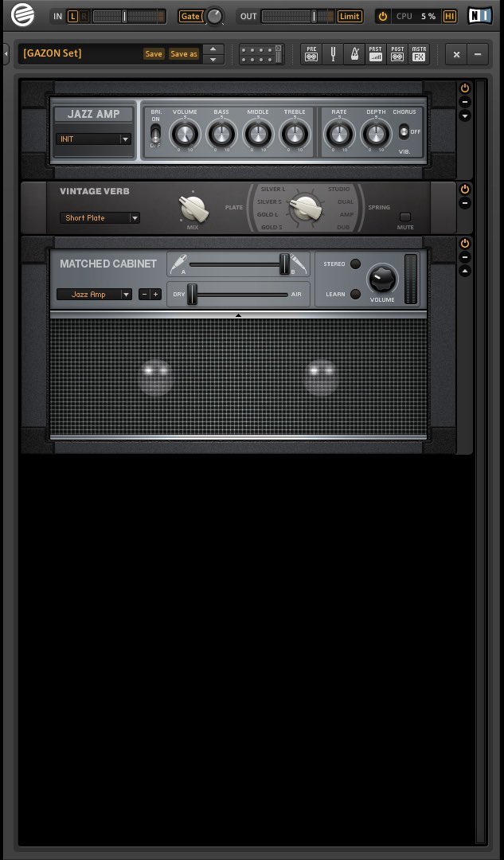504x860 pixels.
Task: Open the MSTR FX master effects section
Action: [x=419, y=54]
